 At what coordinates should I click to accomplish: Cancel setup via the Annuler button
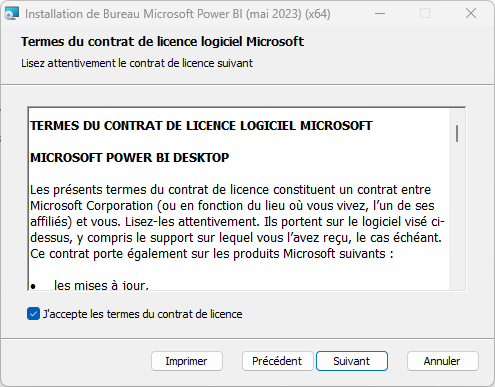click(x=442, y=361)
